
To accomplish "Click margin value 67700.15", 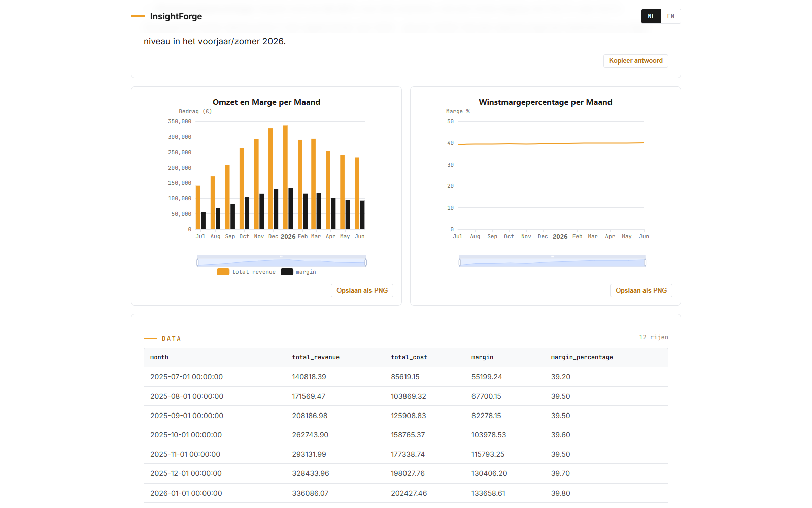I will [x=486, y=396].
